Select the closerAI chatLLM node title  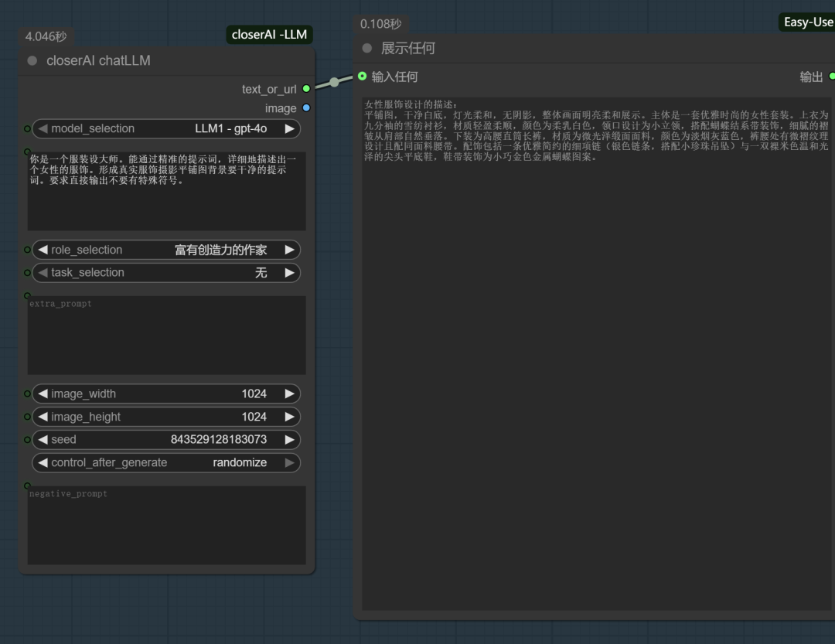point(98,61)
